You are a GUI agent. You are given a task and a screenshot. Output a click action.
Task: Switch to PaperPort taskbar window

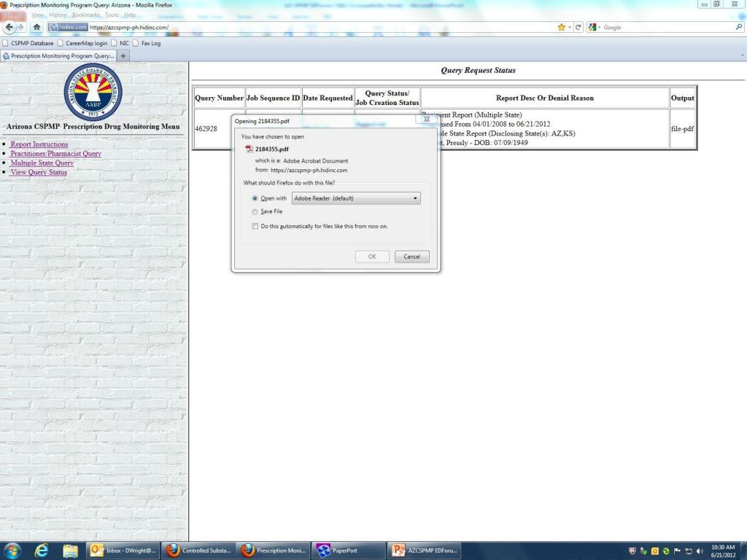pyautogui.click(x=348, y=551)
